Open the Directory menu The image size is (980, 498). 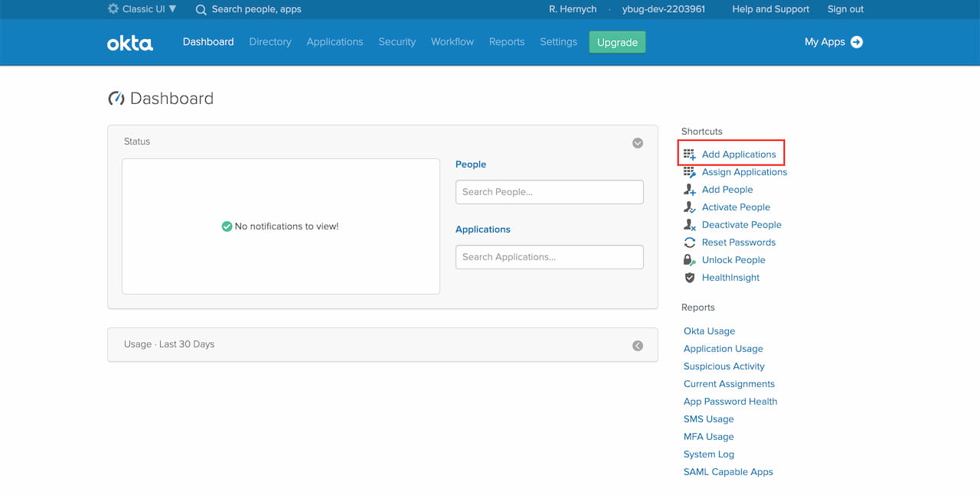pyautogui.click(x=270, y=42)
